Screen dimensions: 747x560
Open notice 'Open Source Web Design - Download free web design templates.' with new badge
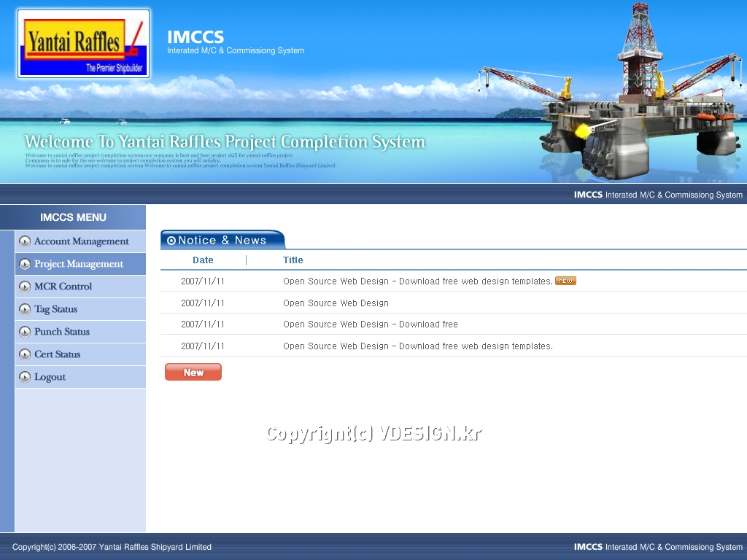click(x=418, y=281)
